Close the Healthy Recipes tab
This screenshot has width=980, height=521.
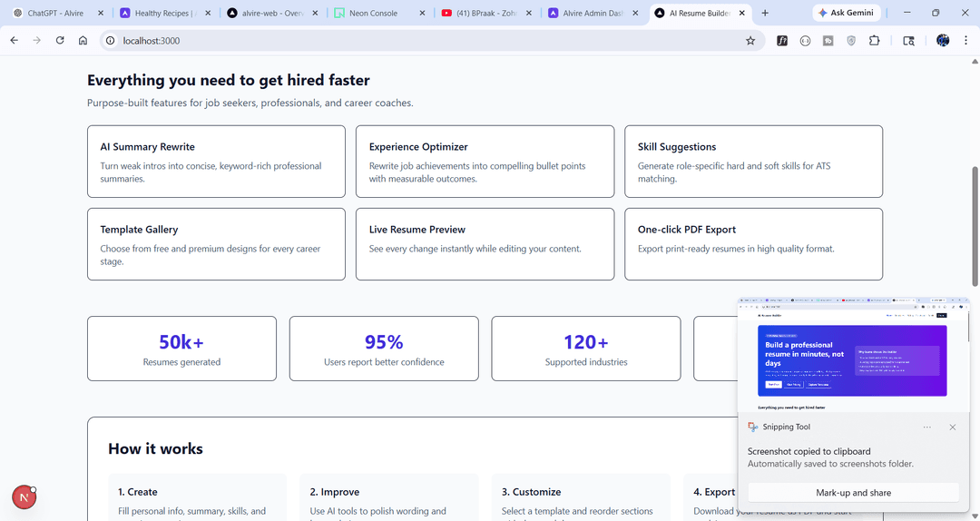pyautogui.click(x=208, y=13)
